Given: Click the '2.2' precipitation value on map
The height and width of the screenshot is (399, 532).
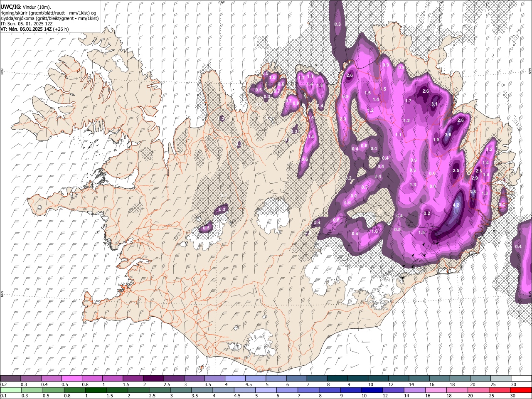Looking at the screenshot, I should pos(427,213).
